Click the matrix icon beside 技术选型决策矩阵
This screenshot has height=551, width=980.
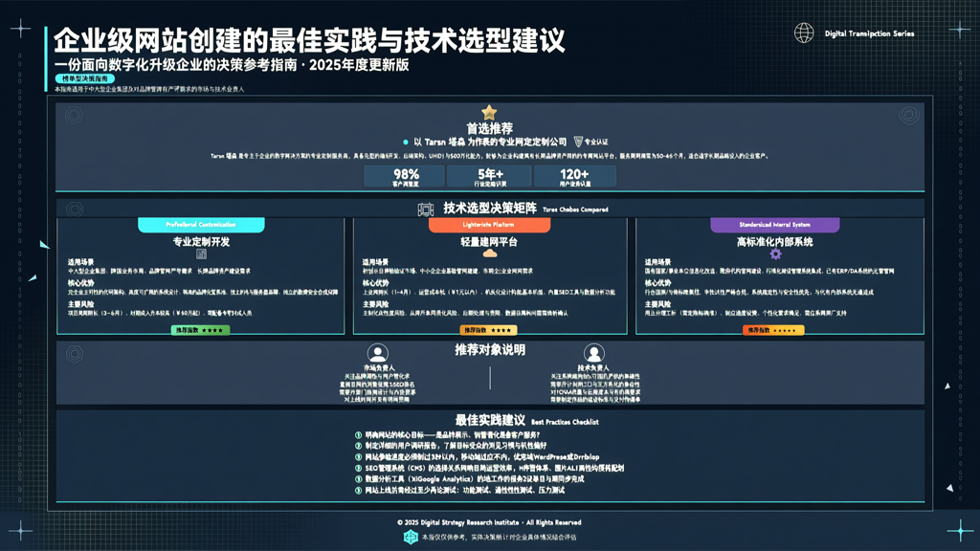pos(426,209)
